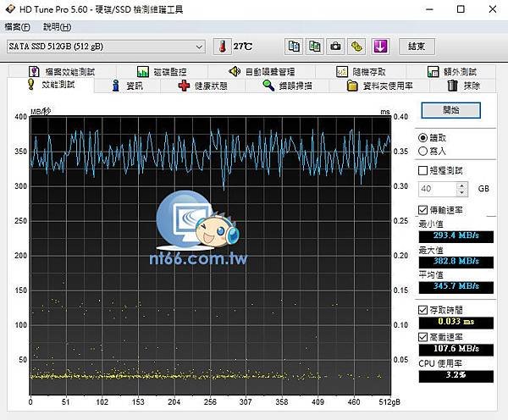Switch to the 額外測試 extra tests tab
This screenshot has width=508, height=420.
pyautogui.click(x=451, y=72)
